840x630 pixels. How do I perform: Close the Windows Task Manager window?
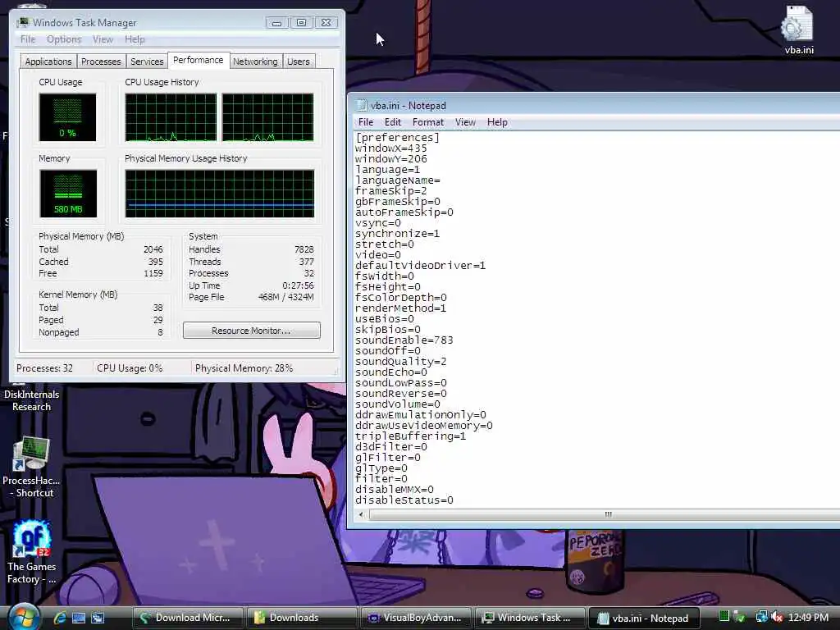pyautogui.click(x=326, y=22)
